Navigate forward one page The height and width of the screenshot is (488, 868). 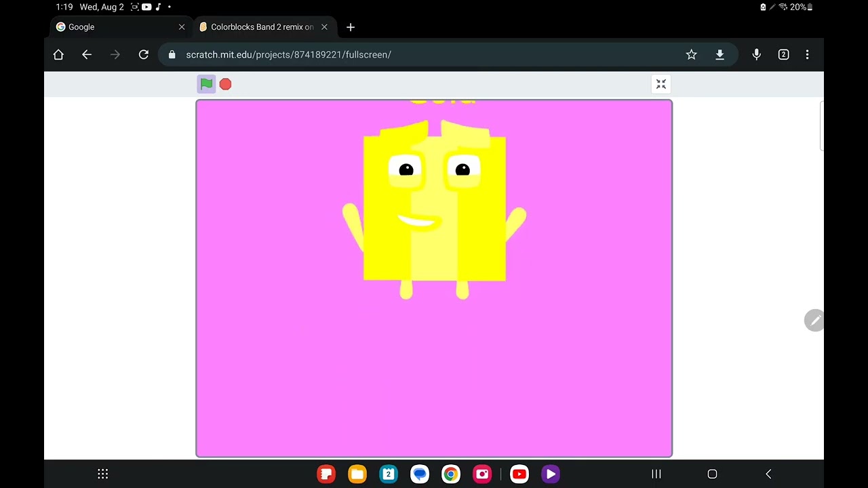[115, 54]
